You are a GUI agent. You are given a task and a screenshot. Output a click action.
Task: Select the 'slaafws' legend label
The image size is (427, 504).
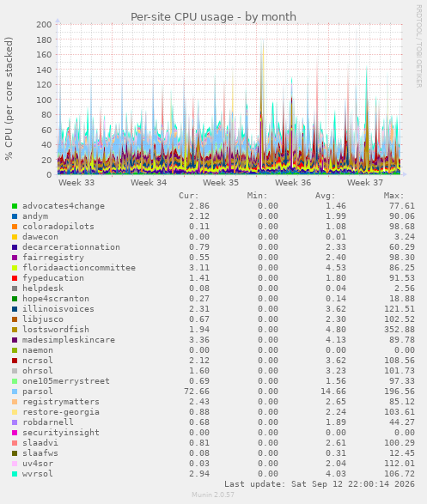coord(40,453)
